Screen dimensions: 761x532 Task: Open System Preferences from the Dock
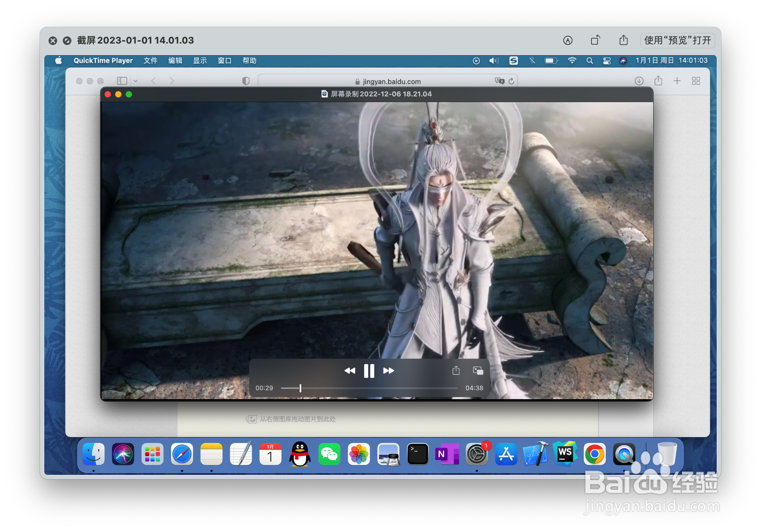477,454
